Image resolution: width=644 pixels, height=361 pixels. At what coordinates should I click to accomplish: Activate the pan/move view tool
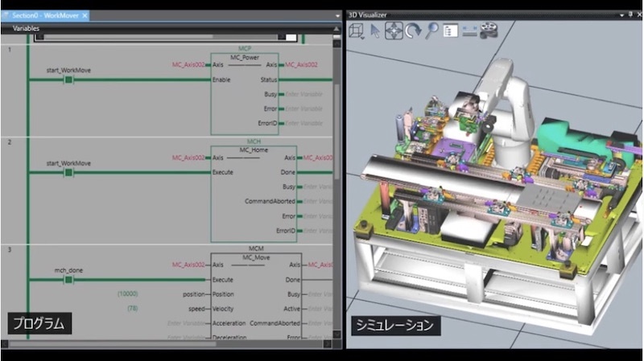(394, 31)
